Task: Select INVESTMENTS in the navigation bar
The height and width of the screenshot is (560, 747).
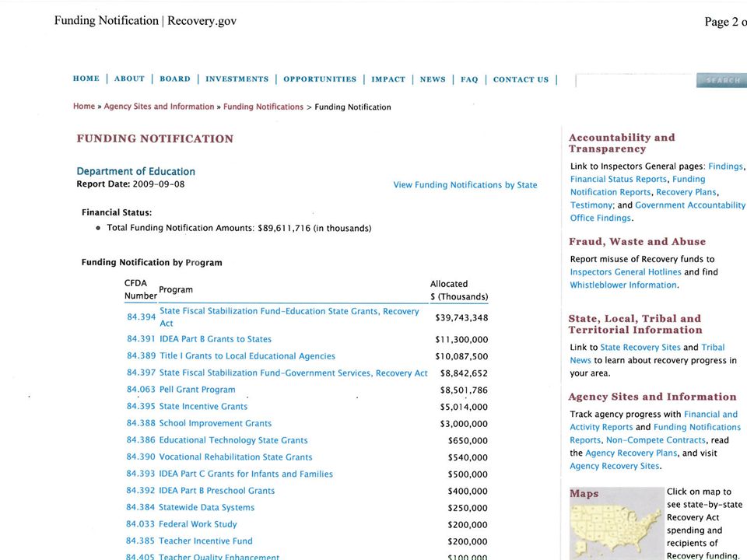Action: click(237, 79)
